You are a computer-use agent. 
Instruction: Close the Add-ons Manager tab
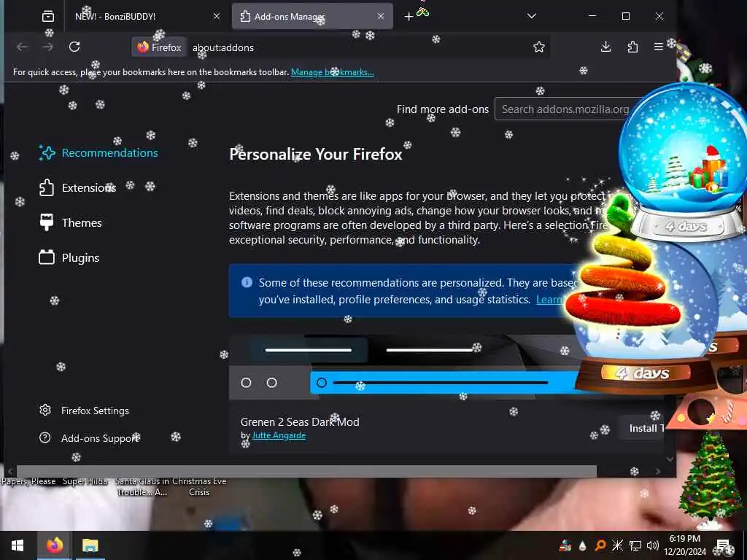381,16
